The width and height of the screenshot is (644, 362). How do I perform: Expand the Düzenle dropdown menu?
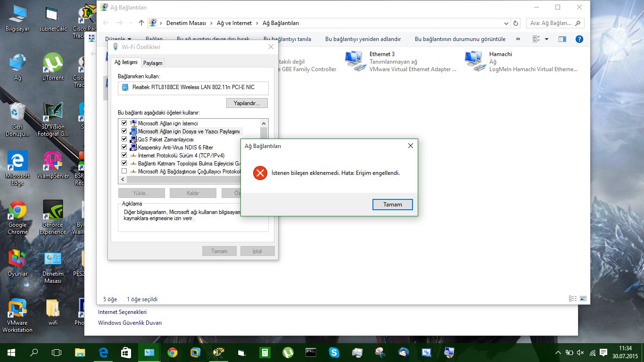(x=118, y=39)
